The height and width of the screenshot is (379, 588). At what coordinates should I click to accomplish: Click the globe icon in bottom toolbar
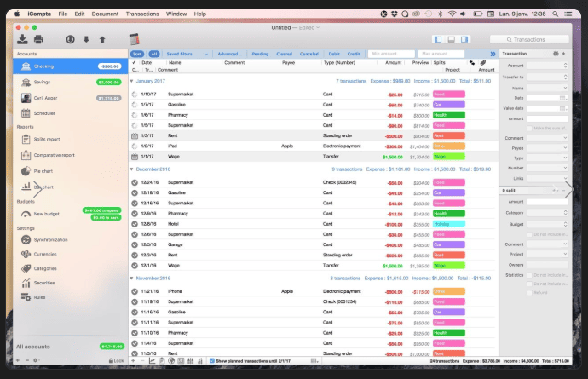coord(171,360)
